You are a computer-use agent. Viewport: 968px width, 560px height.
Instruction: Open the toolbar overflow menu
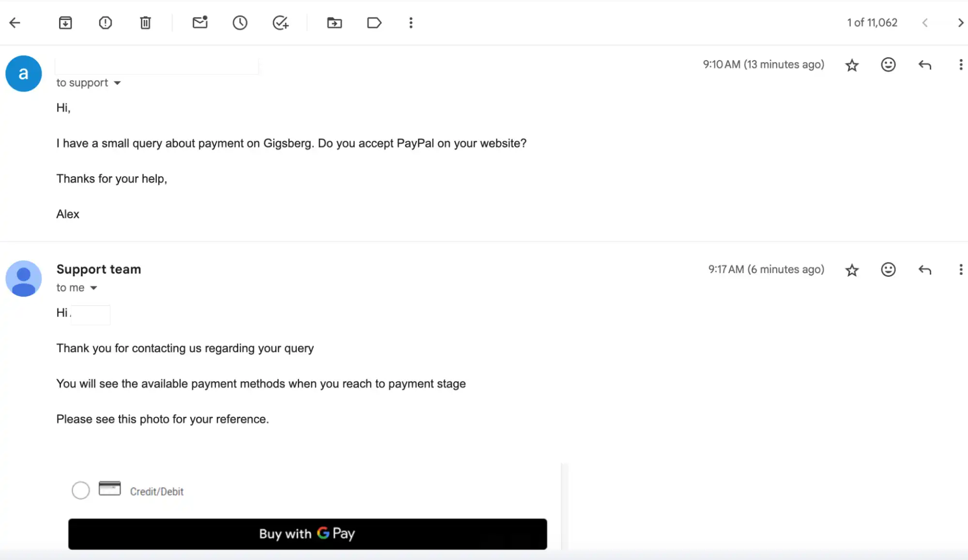[x=411, y=23]
